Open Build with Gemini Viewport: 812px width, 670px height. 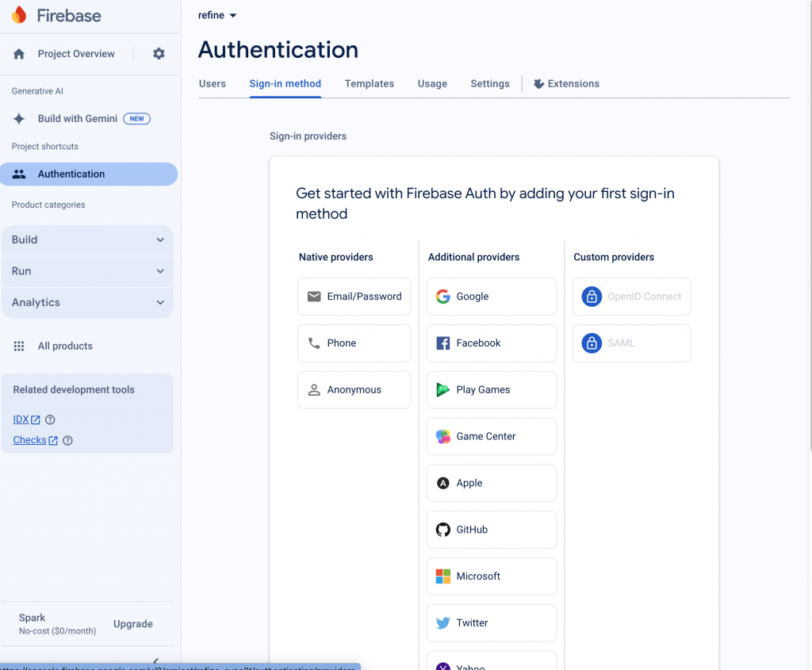78,119
